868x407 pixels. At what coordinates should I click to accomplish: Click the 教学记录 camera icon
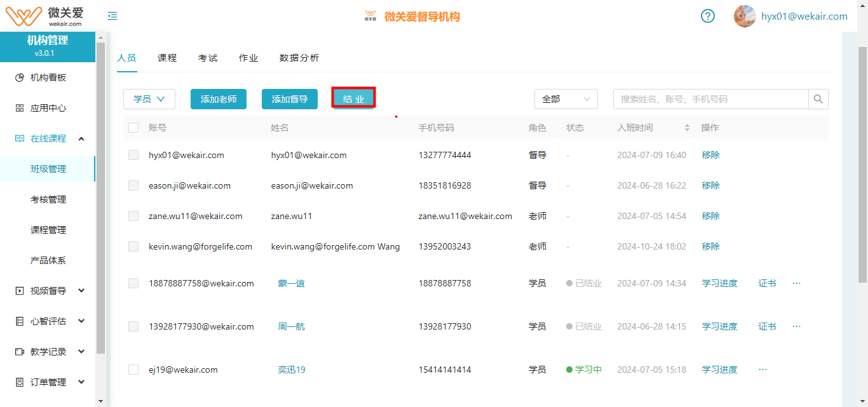[x=20, y=352]
